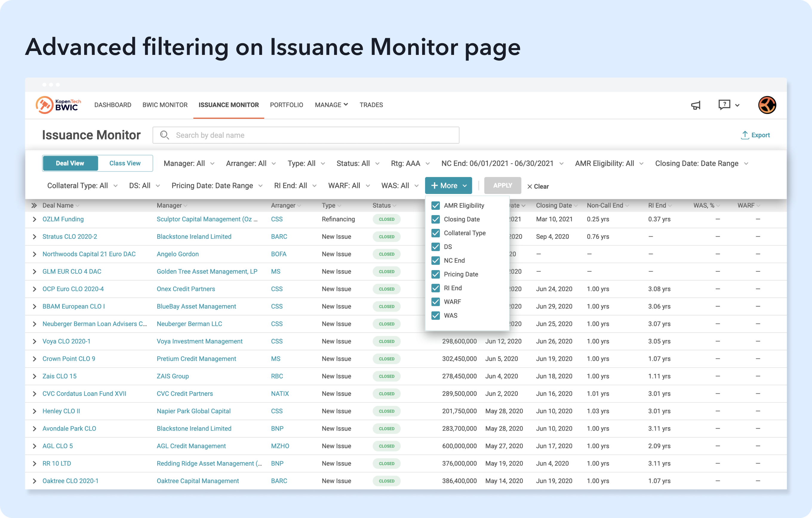
Task: Uncheck the AMR Eligibility checkbox
Action: tap(435, 206)
